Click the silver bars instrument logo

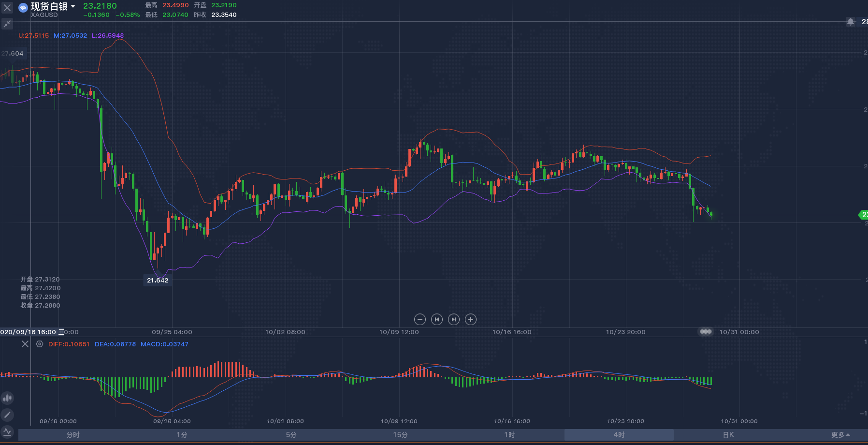[x=23, y=7]
